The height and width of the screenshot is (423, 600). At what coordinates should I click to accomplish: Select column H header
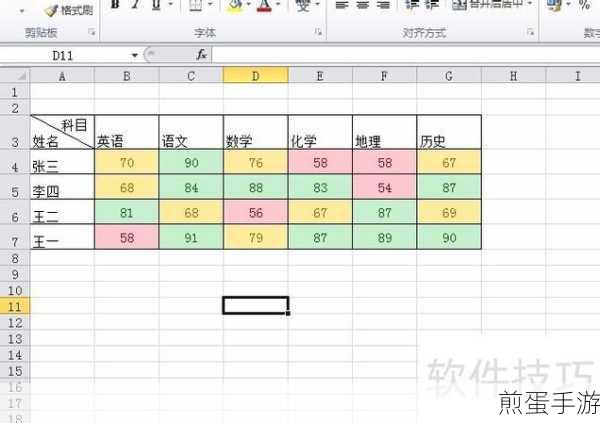pyautogui.click(x=514, y=76)
